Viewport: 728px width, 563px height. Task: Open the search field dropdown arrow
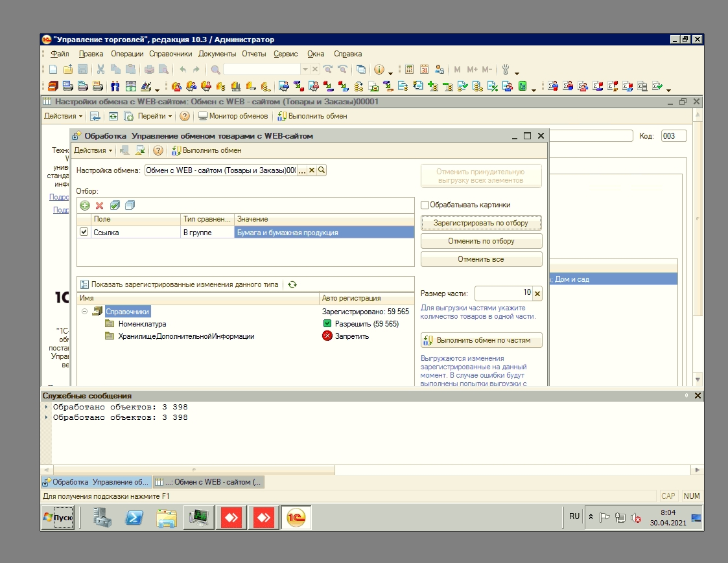point(305,69)
